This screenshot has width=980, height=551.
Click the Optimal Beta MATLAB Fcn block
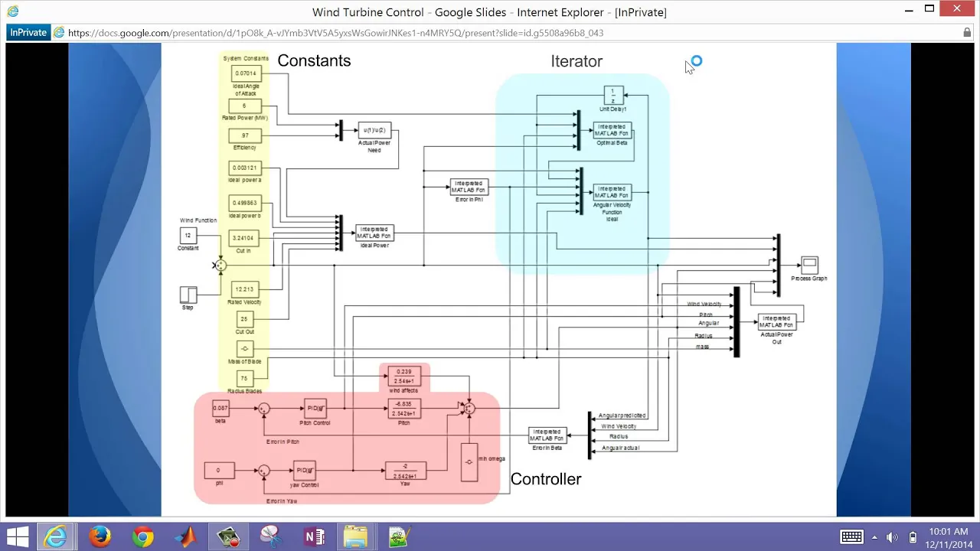[612, 130]
